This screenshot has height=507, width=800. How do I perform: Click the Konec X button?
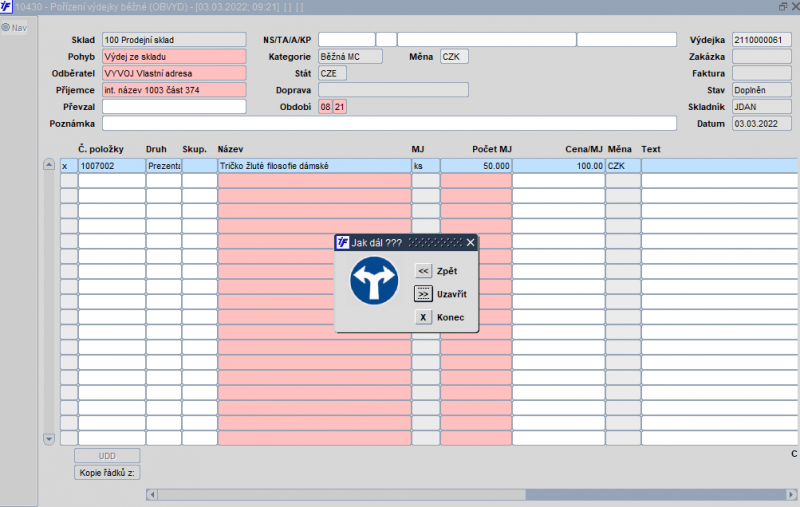[x=423, y=317]
